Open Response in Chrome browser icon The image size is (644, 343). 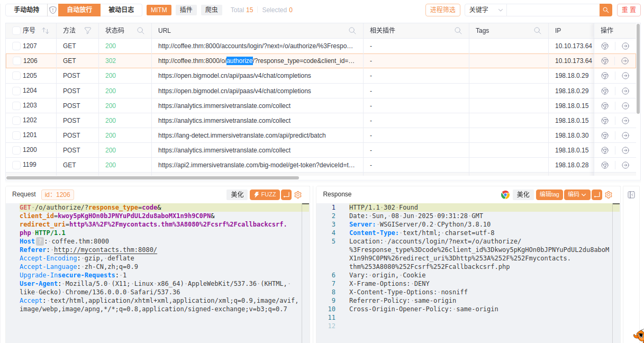505,195
